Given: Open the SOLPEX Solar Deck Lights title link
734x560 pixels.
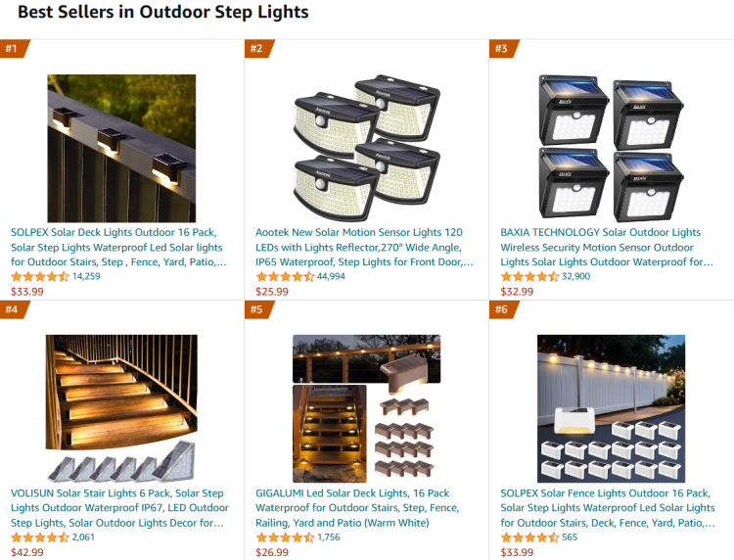Looking at the screenshot, I should [x=117, y=247].
